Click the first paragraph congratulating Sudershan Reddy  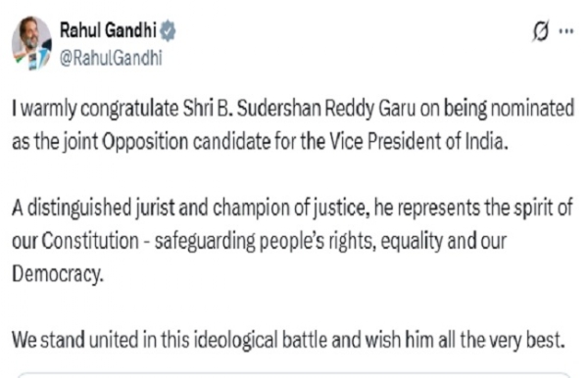[293, 124]
